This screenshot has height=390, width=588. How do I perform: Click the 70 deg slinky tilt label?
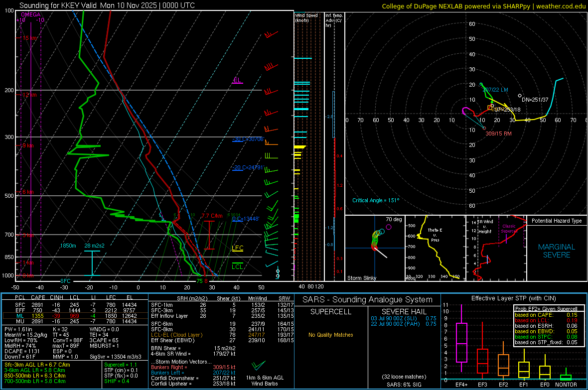(x=394, y=219)
